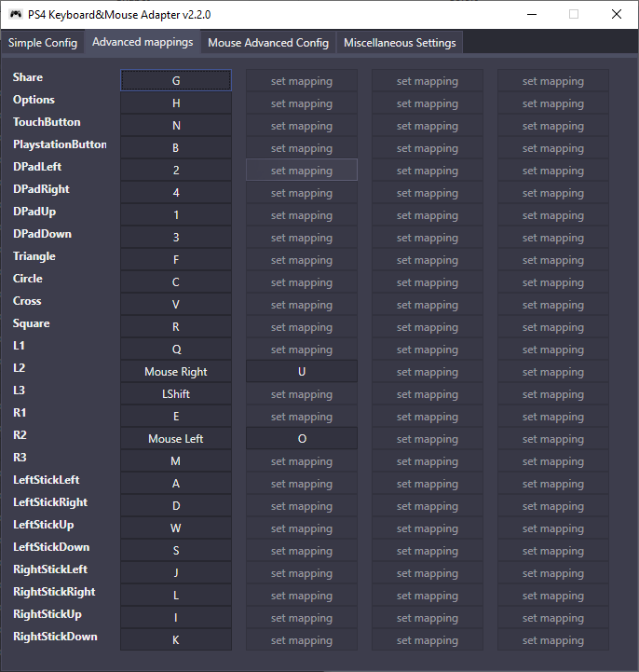Rebind the R3 mapping M

[x=176, y=460]
